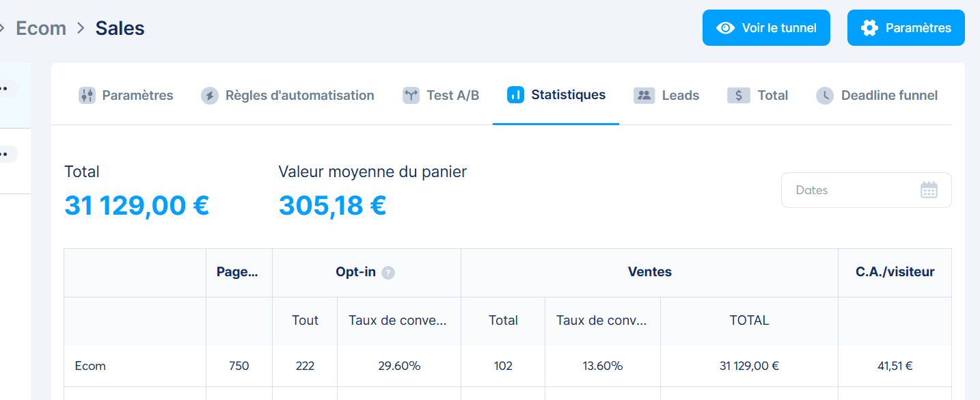
Task: Click the eye icon on Voir le tunnel
Action: [725, 28]
